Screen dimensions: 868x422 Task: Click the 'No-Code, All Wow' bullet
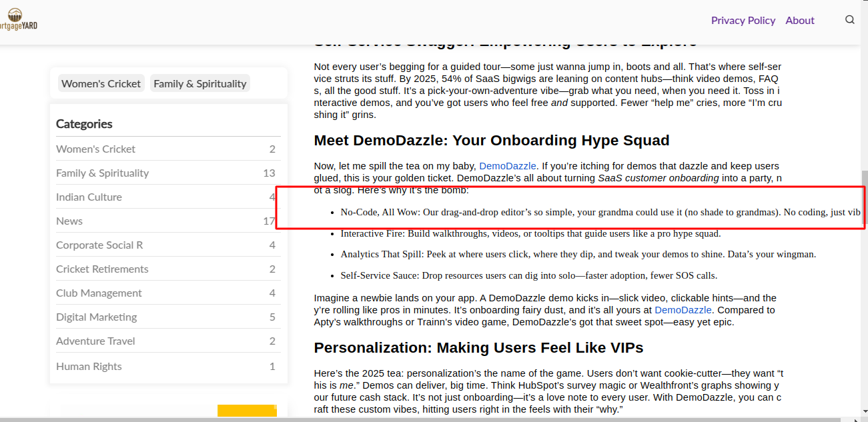coord(600,212)
